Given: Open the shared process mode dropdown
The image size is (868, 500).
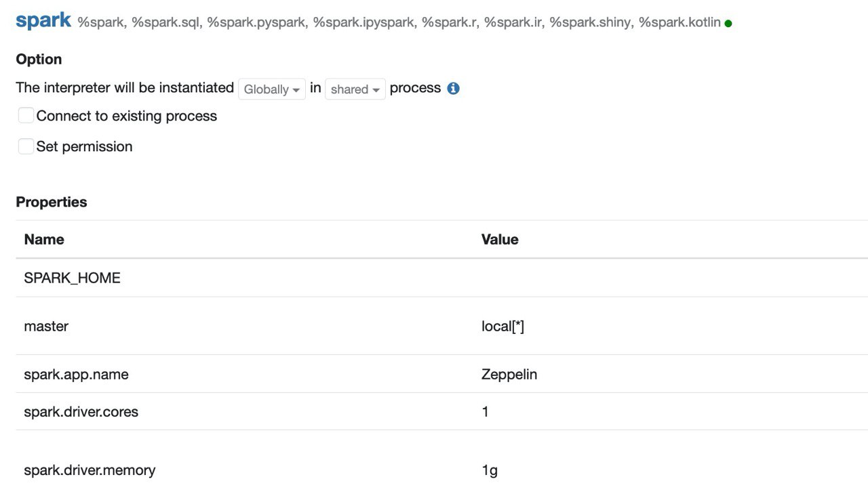Looking at the screenshot, I should pyautogui.click(x=355, y=89).
